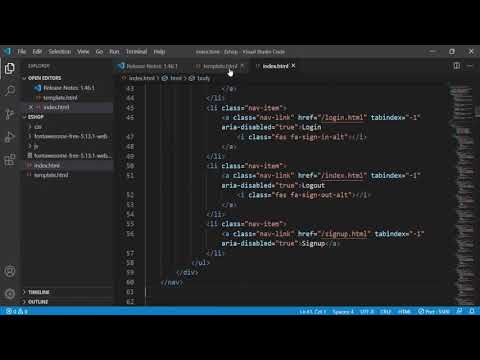Open the File menu
480x360 pixels.
(22, 52)
